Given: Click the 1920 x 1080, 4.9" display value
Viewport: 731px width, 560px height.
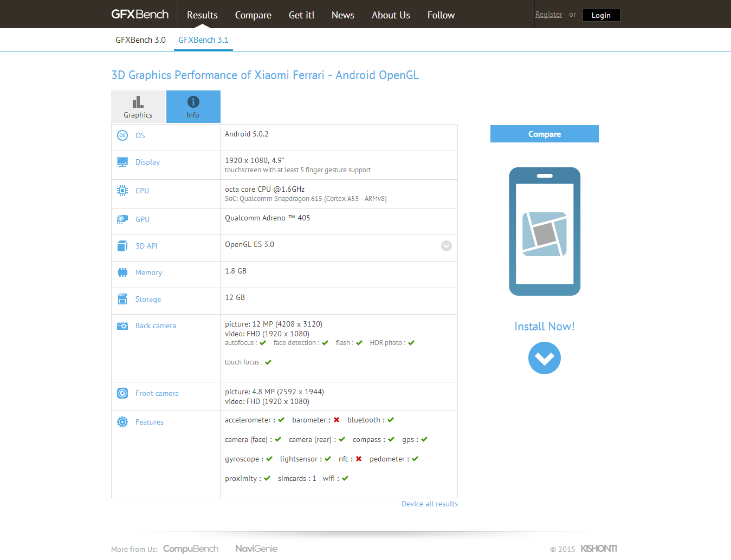Looking at the screenshot, I should pos(255,160).
